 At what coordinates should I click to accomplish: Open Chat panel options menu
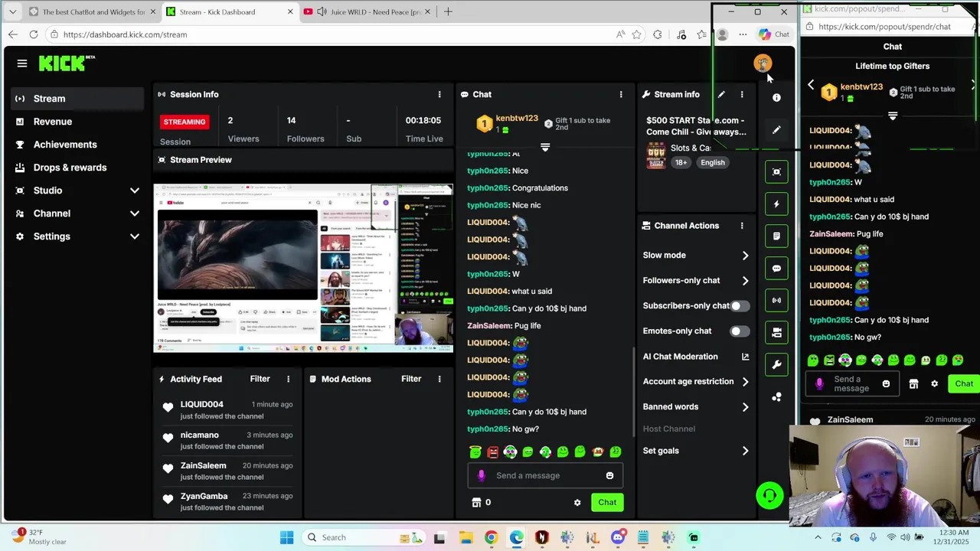621,94
